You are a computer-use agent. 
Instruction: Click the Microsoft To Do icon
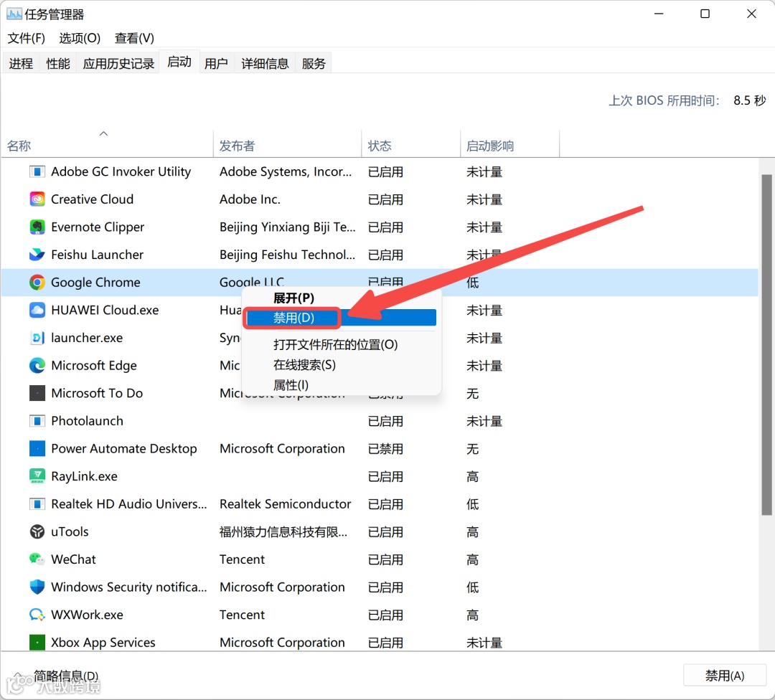(x=37, y=393)
